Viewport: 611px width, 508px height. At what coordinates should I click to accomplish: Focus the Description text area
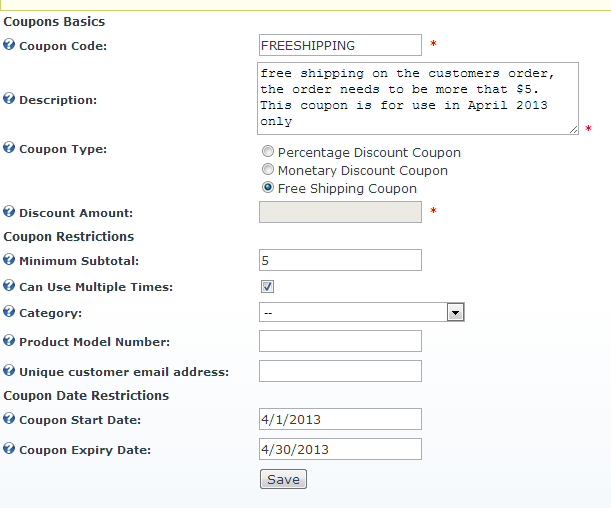[418, 99]
